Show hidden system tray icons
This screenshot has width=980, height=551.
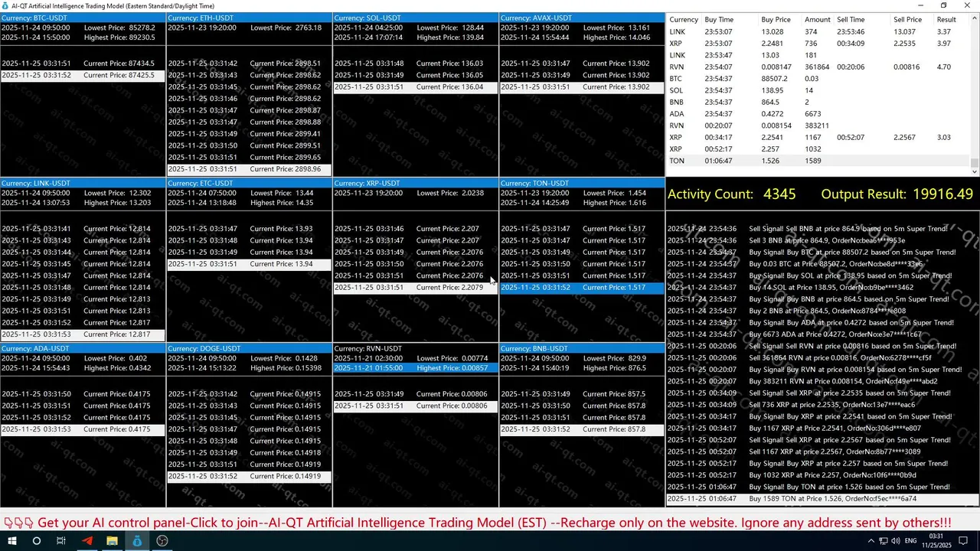[871, 541]
